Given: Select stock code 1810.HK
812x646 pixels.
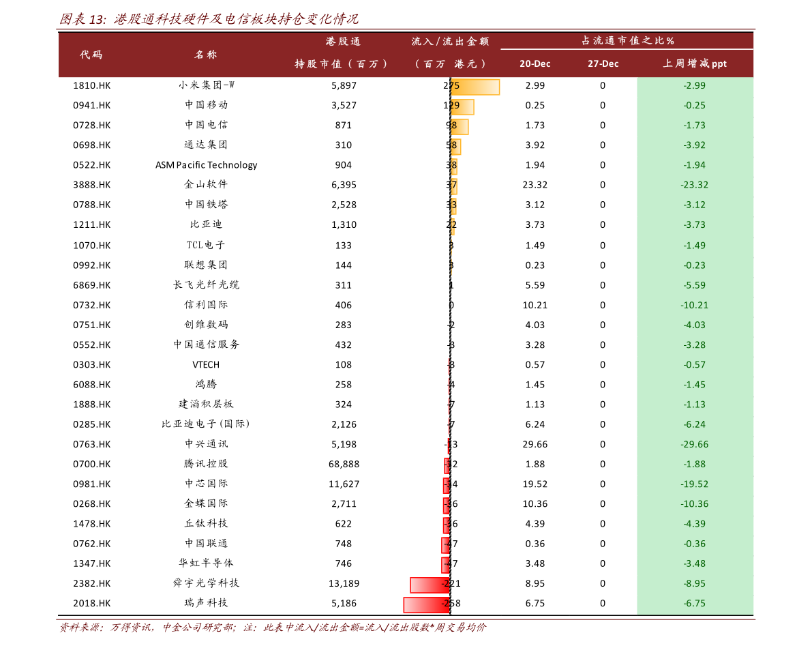Looking at the screenshot, I should pos(91,85).
